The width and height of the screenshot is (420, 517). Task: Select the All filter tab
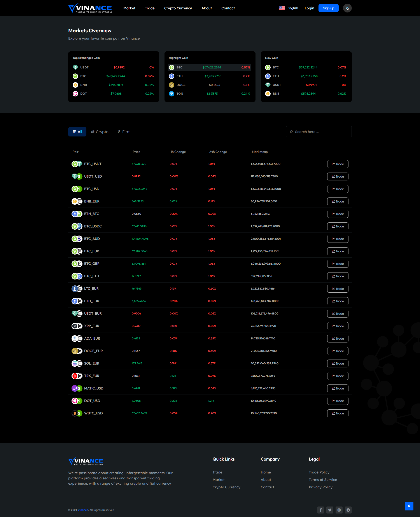click(77, 132)
